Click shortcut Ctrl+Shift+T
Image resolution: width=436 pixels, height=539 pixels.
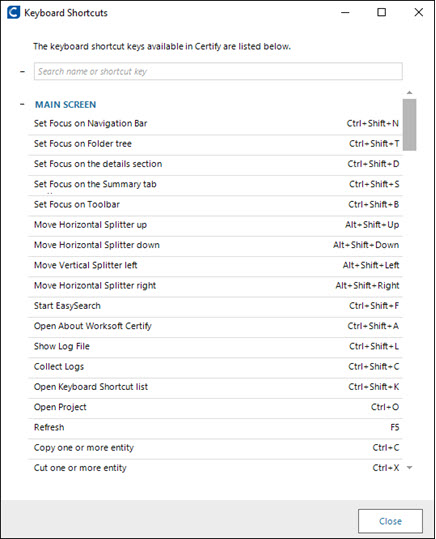coord(374,144)
